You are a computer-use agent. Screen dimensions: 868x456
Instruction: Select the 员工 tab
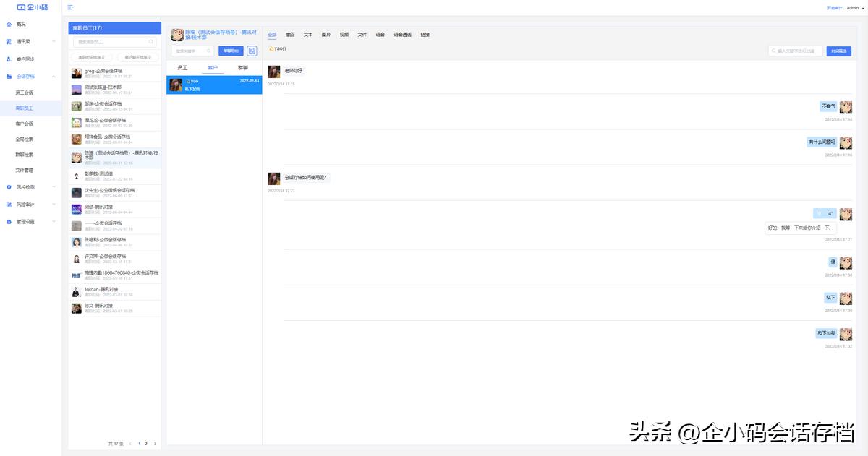[x=183, y=66]
